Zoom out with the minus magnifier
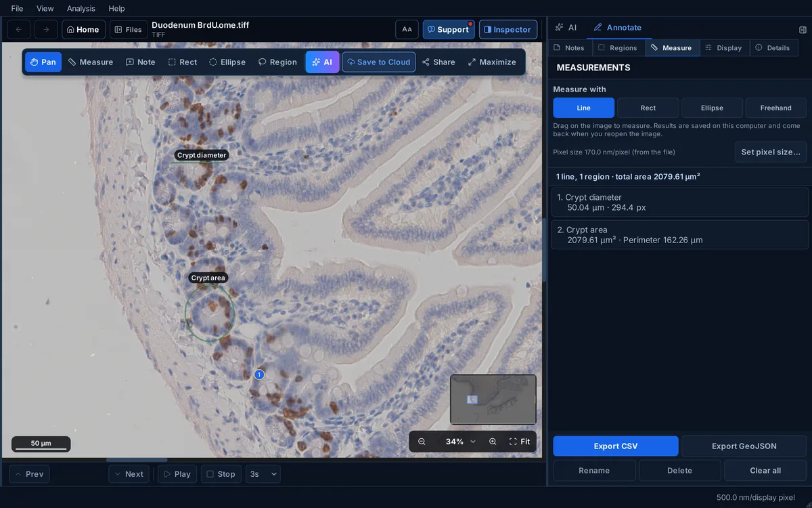 422,442
